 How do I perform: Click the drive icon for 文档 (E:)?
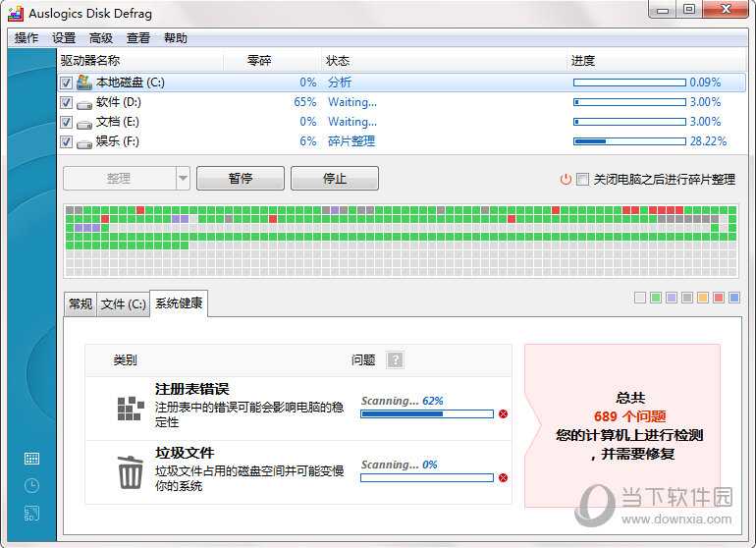tap(84, 124)
